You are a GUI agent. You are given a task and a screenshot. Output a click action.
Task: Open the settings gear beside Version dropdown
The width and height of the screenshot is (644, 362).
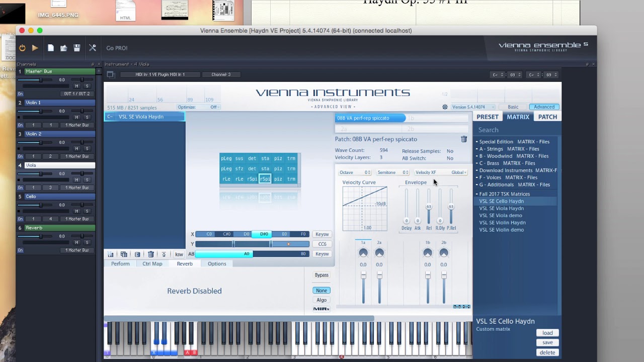(x=445, y=107)
